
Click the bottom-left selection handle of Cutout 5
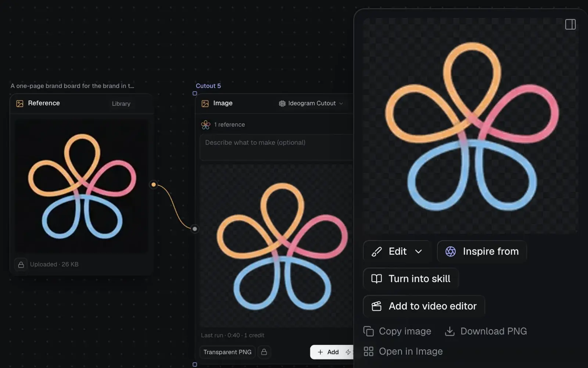click(195, 364)
